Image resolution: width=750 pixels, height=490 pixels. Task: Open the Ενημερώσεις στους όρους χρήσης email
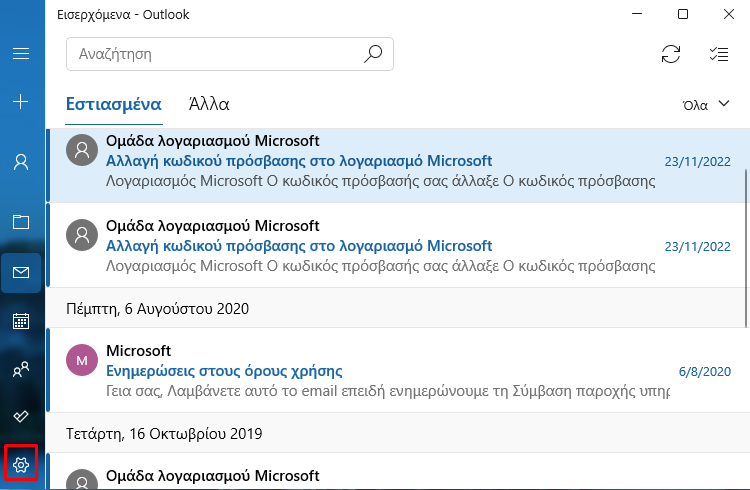point(398,370)
